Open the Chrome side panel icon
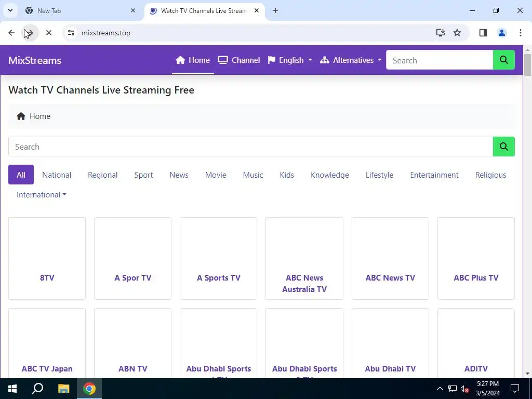Screen dimensions: 532x399 [x=483, y=33]
